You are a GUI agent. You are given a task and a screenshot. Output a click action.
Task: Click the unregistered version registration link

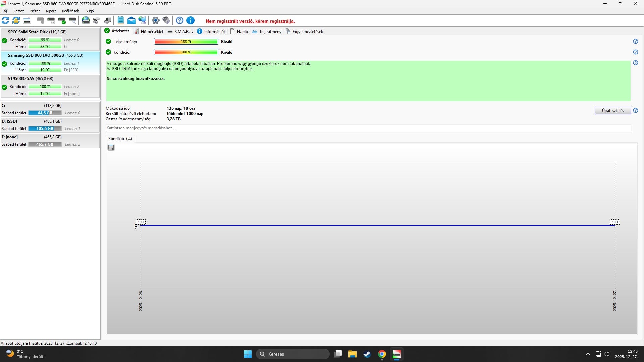point(250,21)
